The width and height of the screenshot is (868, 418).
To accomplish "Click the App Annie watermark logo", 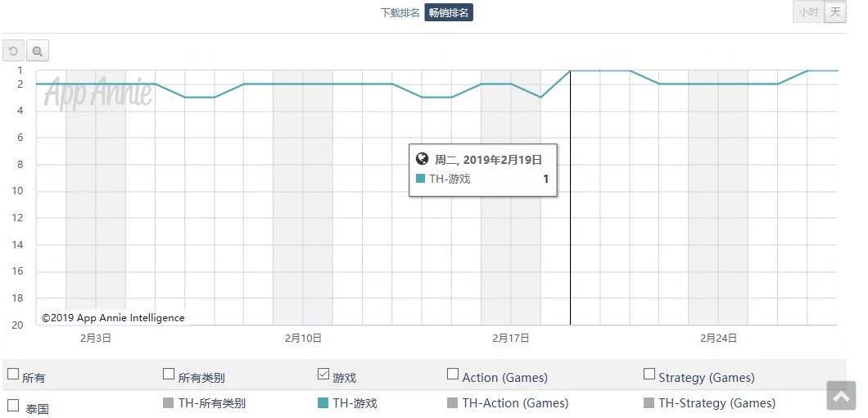I will point(97,93).
